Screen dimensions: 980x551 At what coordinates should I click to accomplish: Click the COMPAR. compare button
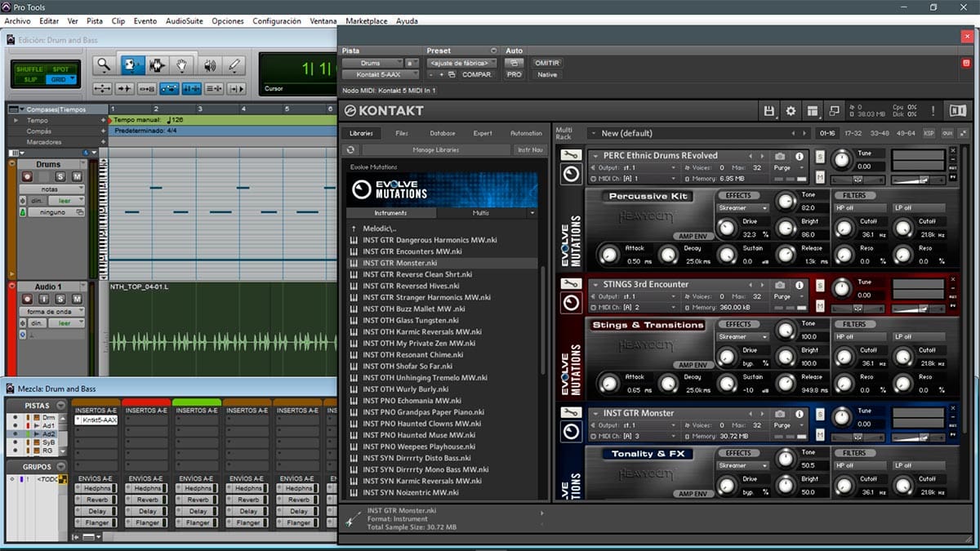pyautogui.click(x=477, y=74)
